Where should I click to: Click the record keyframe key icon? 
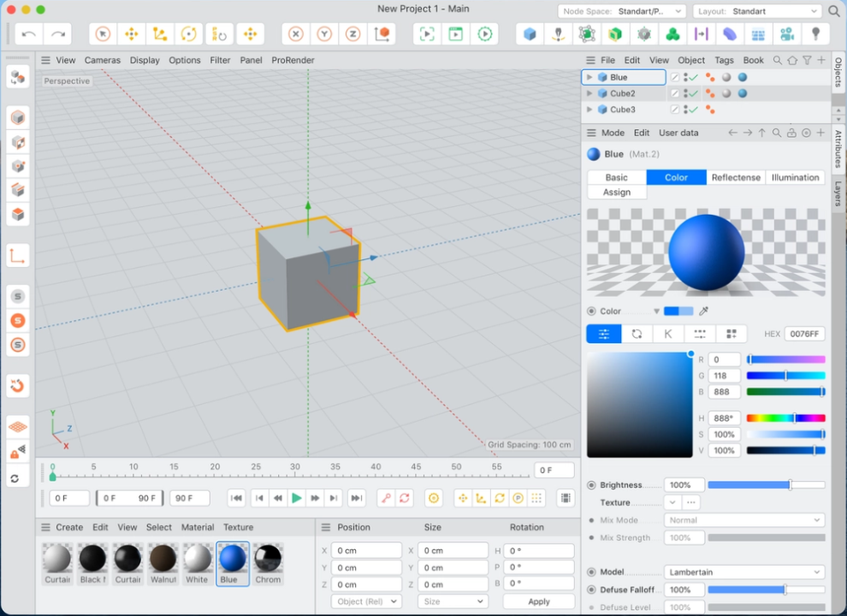[x=385, y=498]
